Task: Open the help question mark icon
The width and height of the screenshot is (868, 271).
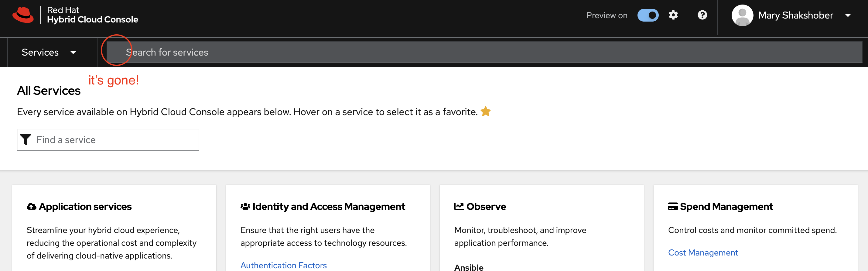Action: (702, 15)
